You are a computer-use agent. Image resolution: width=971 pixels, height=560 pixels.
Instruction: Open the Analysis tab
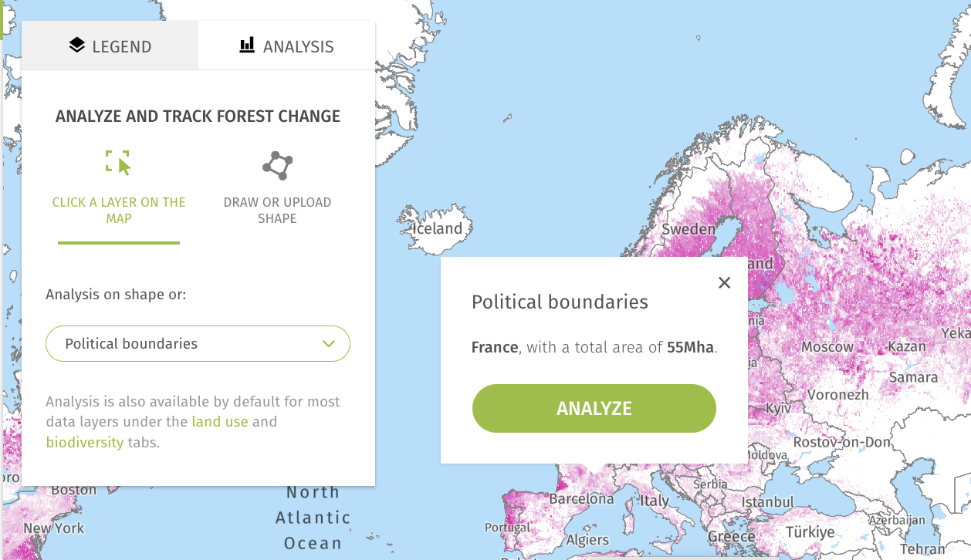[x=286, y=45]
